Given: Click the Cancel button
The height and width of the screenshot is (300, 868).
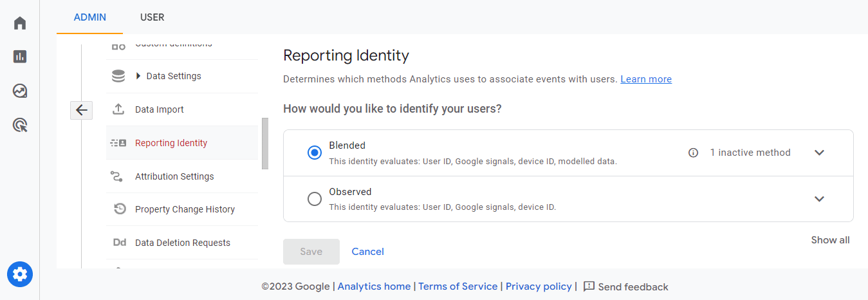Looking at the screenshot, I should (368, 252).
